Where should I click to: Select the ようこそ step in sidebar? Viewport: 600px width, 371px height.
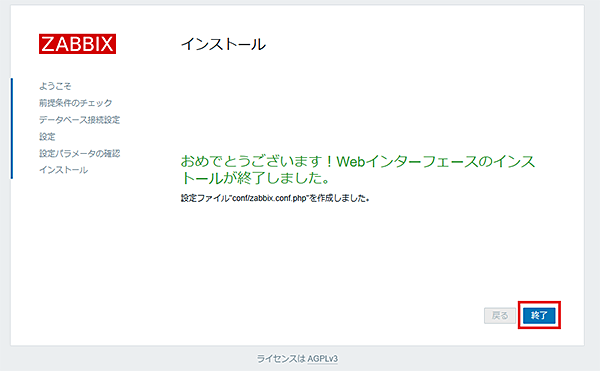[x=55, y=86]
